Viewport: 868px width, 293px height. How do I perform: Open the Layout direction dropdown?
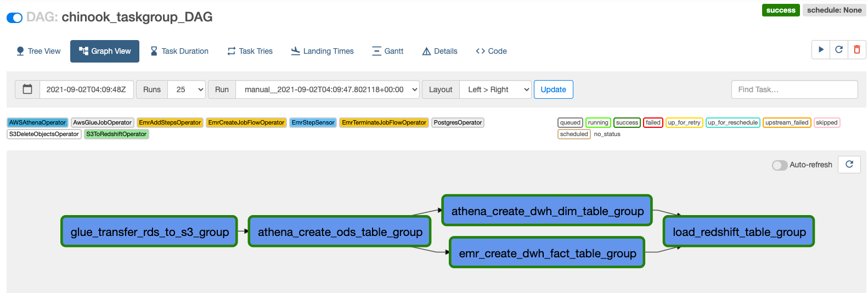point(495,89)
